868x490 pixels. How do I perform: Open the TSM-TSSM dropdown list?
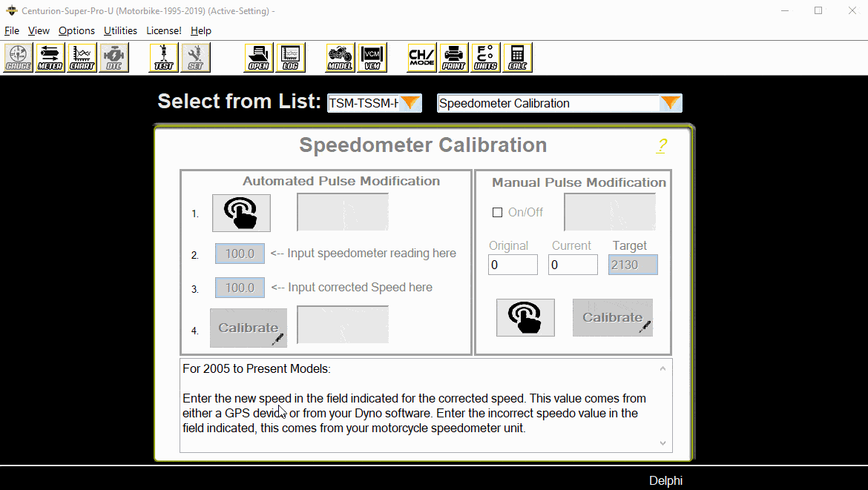pyautogui.click(x=410, y=103)
